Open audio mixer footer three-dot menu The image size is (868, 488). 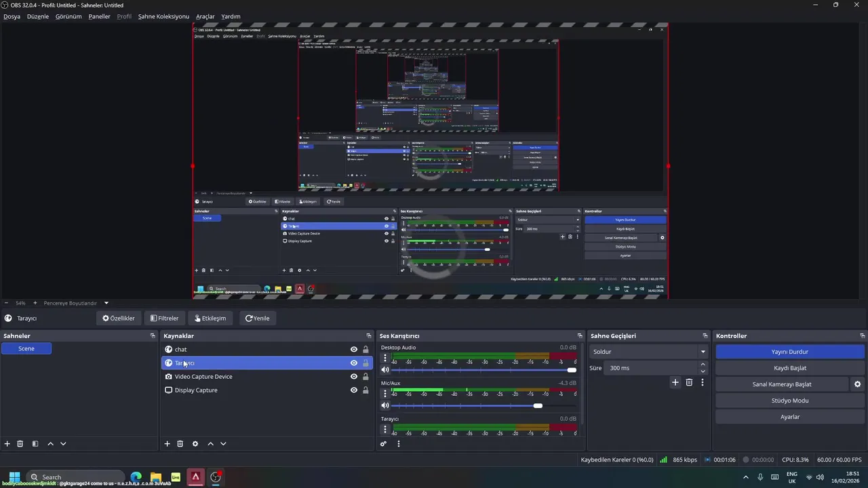[399, 444]
